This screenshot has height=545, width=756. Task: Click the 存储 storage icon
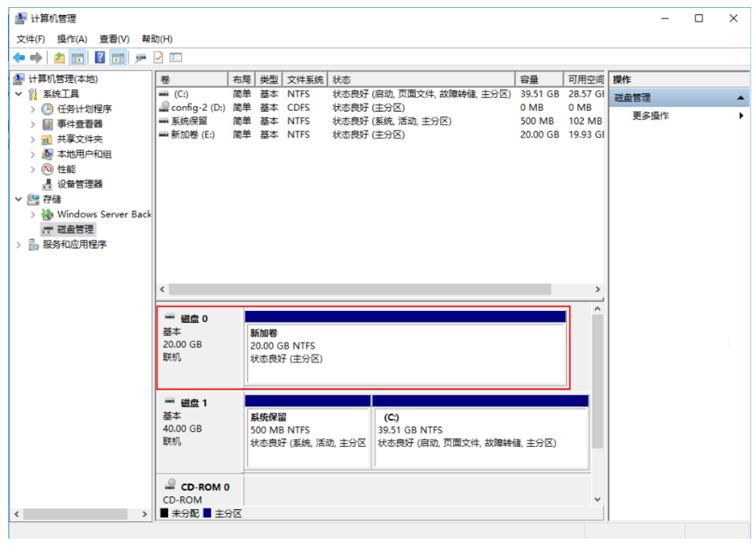(x=33, y=199)
